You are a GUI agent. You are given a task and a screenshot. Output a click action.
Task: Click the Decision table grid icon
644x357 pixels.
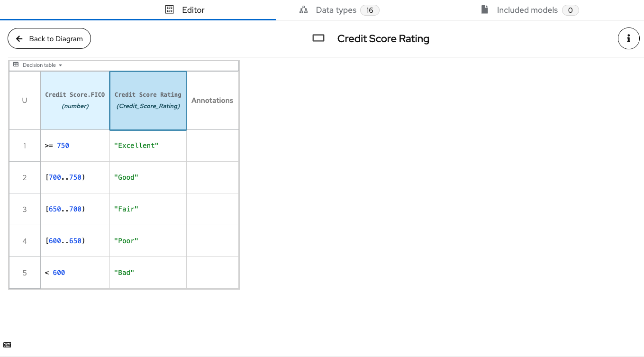click(x=16, y=65)
